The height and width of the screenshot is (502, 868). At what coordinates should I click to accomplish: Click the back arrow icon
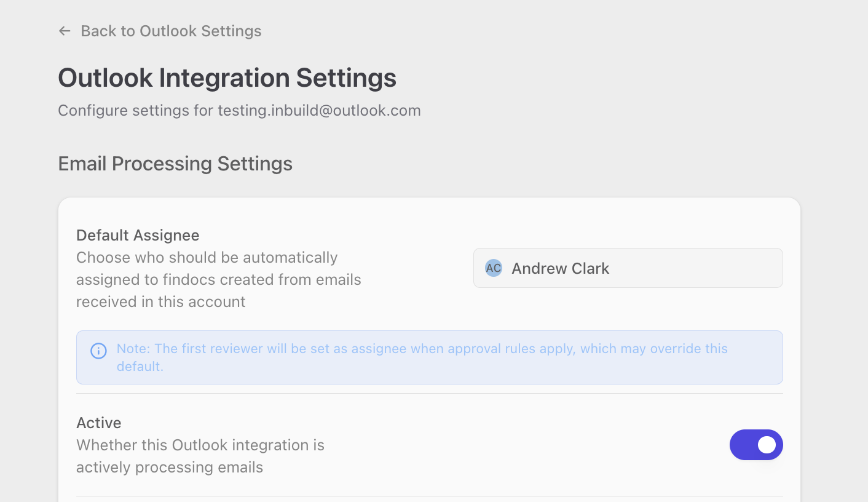click(65, 31)
